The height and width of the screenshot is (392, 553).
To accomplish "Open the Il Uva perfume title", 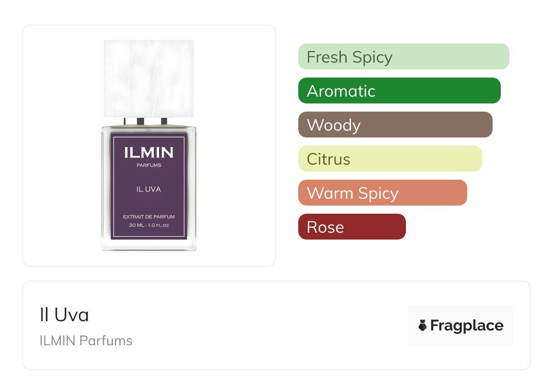I will (64, 315).
